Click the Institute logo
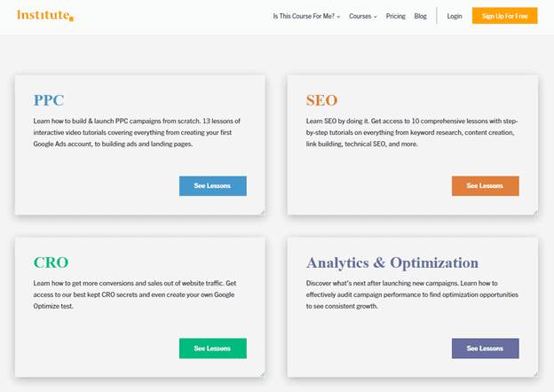554x392 pixels. (45, 15)
